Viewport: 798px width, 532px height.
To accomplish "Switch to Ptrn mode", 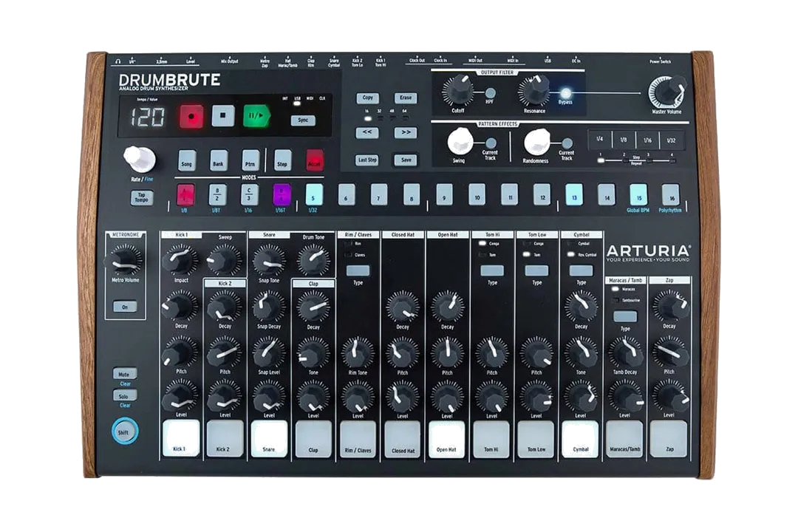I will tap(250, 160).
